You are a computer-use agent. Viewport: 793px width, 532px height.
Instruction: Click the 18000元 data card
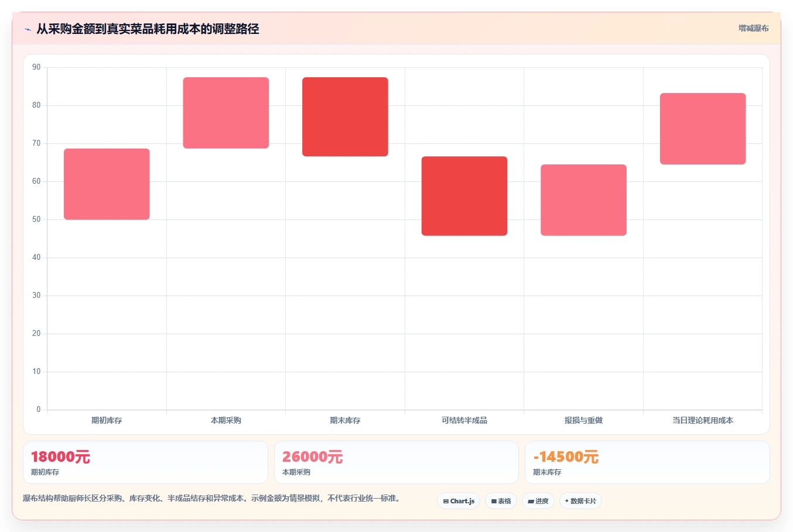click(145, 462)
